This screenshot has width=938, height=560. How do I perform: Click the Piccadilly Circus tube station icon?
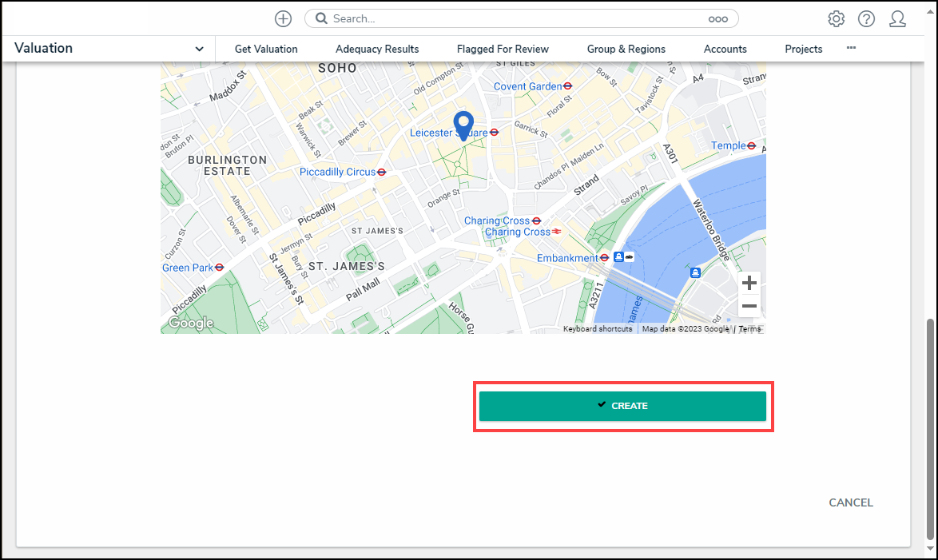382,173
